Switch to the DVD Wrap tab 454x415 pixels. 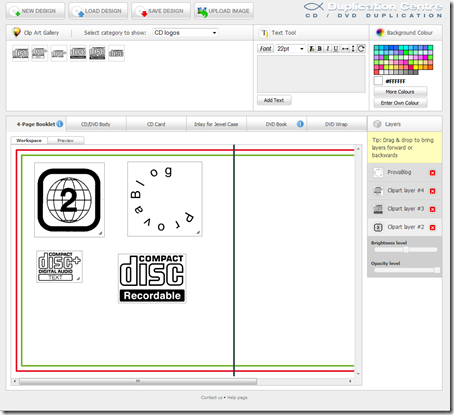(336, 124)
